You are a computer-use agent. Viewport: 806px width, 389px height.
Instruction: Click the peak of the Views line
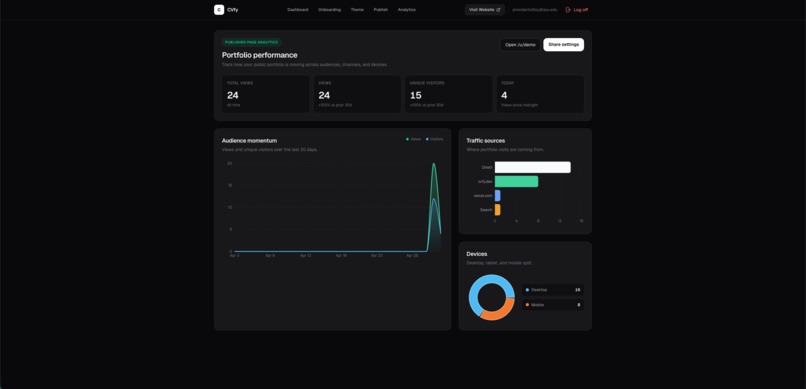[x=434, y=164]
